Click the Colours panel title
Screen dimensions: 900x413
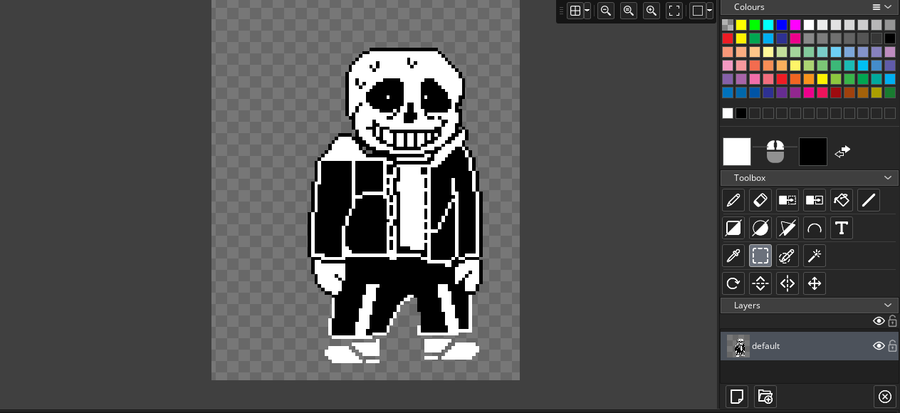(749, 7)
